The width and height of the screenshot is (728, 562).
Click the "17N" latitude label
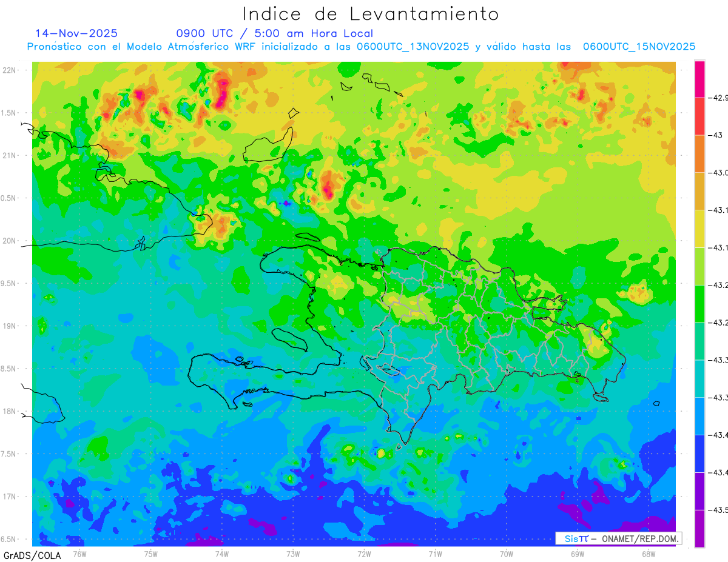pyautogui.click(x=10, y=497)
